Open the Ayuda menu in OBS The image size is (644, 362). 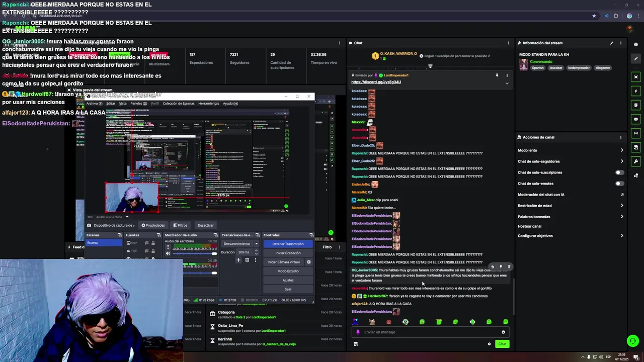[x=230, y=104]
